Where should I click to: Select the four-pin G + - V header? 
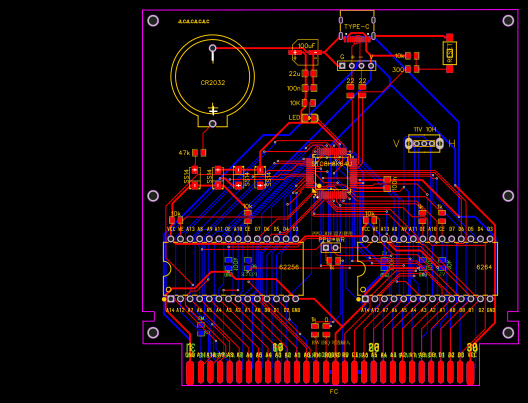(x=357, y=66)
